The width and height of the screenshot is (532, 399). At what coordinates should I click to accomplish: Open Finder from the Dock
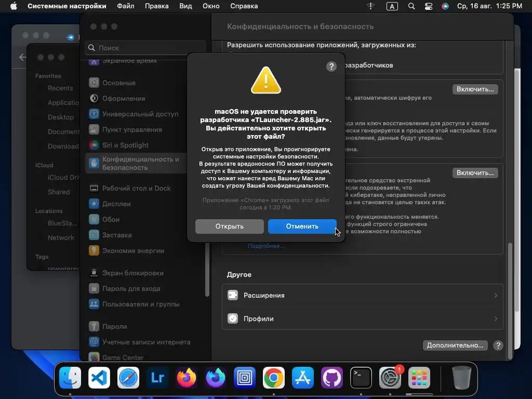pos(70,378)
